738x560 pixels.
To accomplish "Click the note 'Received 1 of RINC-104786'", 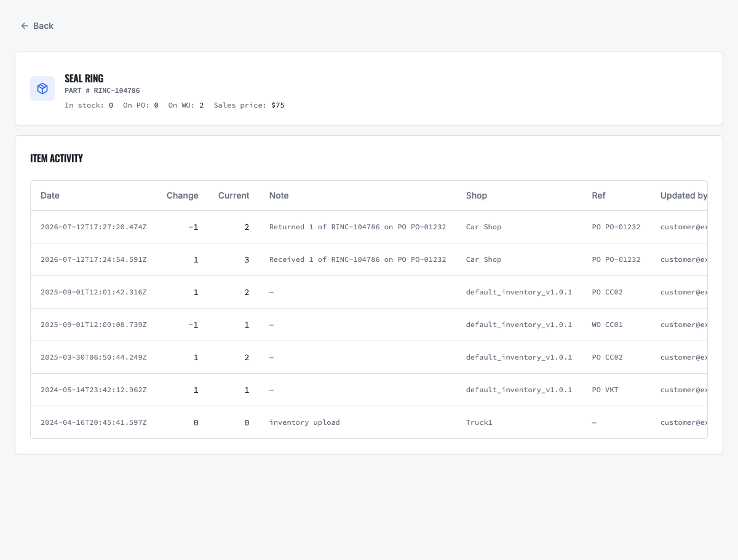I will 358,259.
